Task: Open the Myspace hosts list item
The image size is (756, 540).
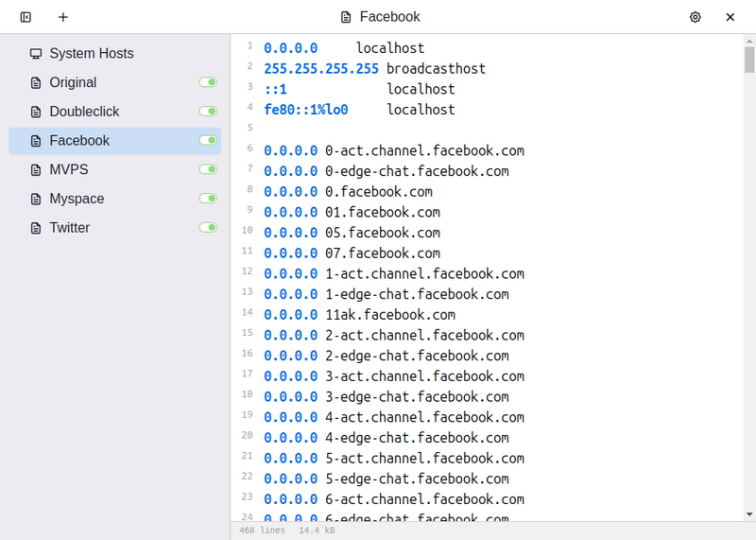Action: pos(114,199)
